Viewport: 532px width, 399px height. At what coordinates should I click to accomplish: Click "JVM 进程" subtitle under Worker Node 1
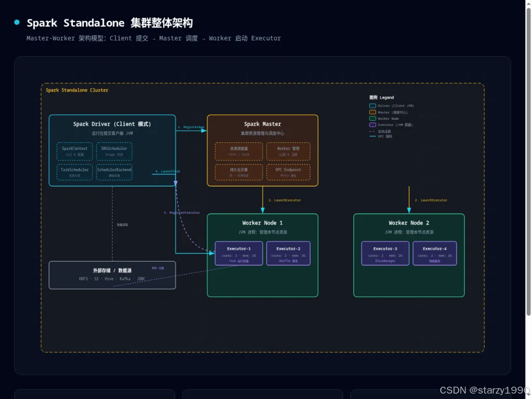click(263, 232)
